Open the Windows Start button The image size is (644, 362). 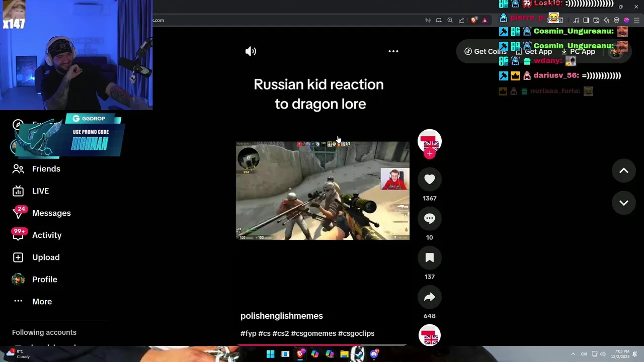pos(270,354)
